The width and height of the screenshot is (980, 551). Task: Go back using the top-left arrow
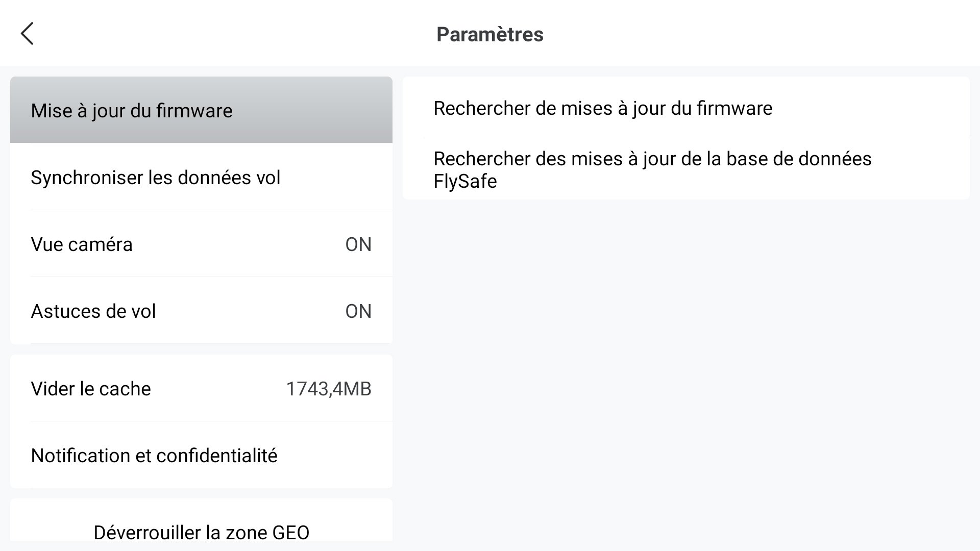(27, 34)
